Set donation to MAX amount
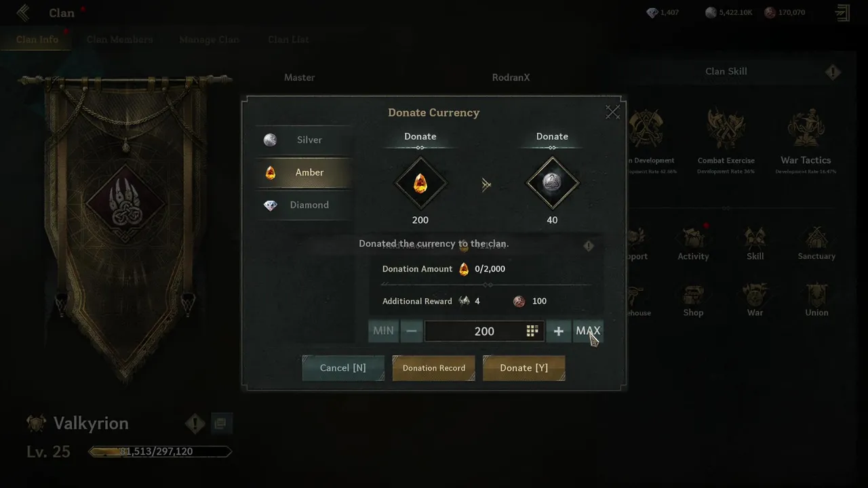 pos(588,331)
